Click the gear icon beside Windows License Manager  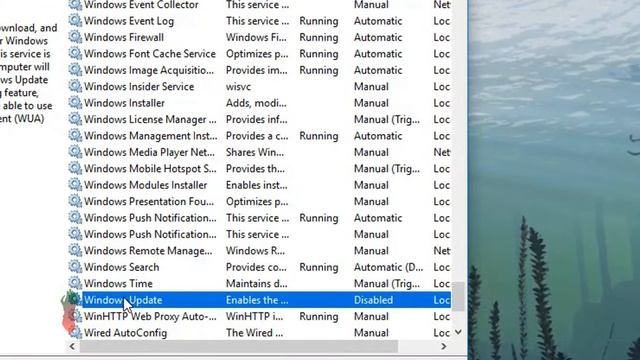[75, 119]
